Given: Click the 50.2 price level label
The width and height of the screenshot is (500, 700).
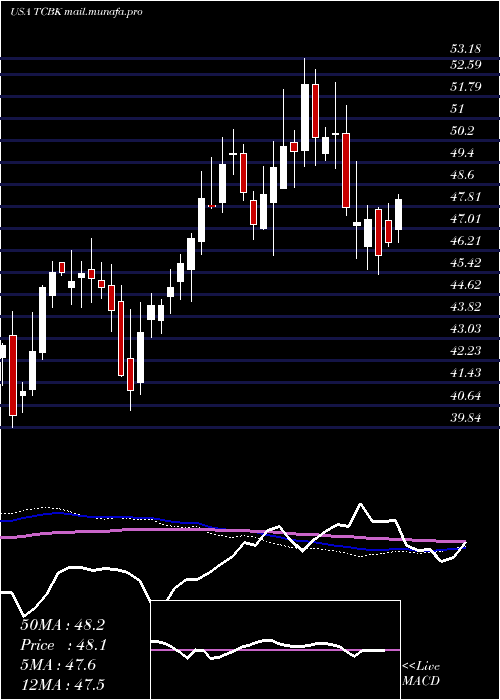Looking at the screenshot, I should [x=462, y=131].
